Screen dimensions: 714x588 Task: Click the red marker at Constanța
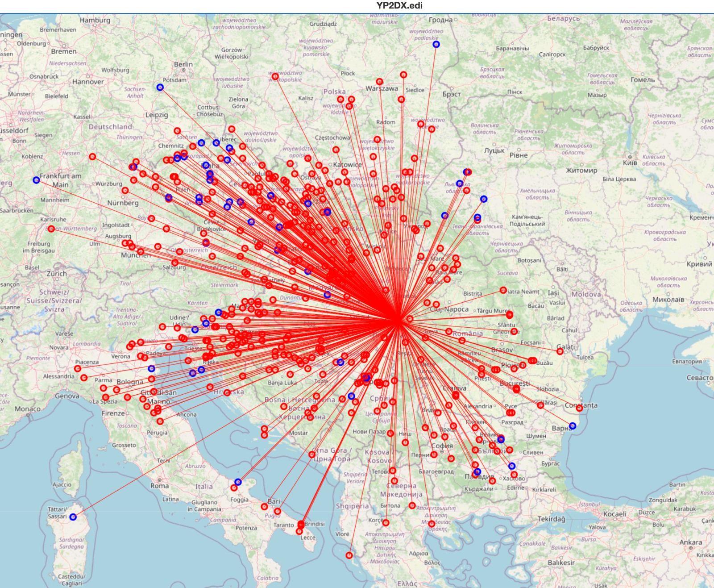tap(579, 408)
